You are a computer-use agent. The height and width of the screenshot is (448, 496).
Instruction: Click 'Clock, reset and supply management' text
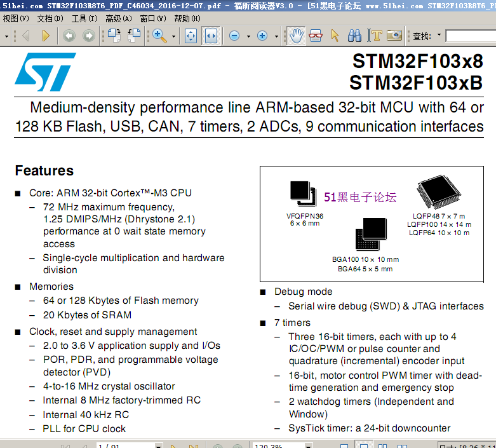pos(113,332)
